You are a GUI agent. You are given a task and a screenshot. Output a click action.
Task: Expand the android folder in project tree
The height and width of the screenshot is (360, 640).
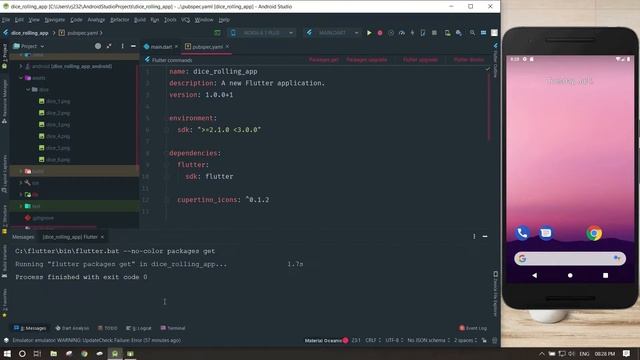21,66
